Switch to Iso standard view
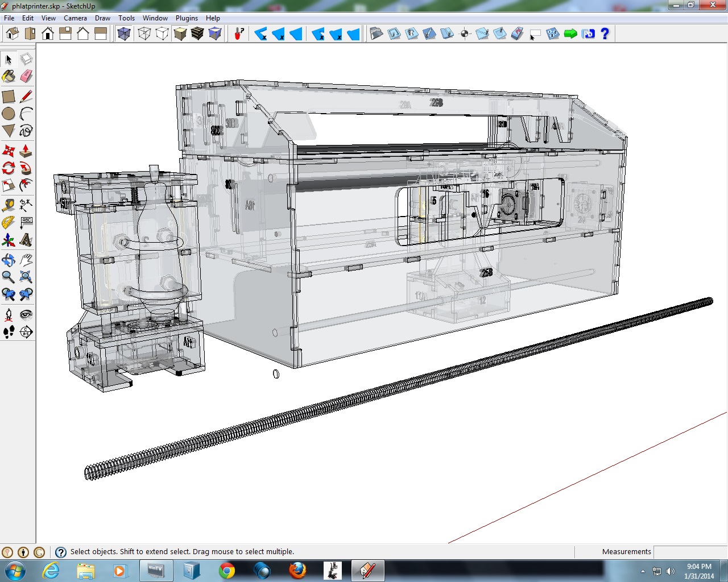Image resolution: width=728 pixels, height=582 pixels. coord(13,34)
